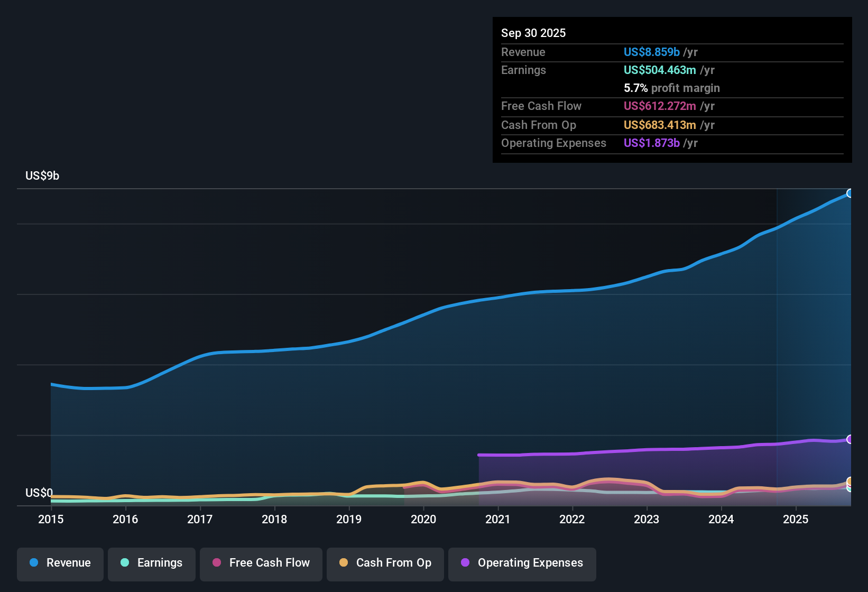Click the Free Cash Flow tooltip label
868x592 pixels.
[x=541, y=106]
